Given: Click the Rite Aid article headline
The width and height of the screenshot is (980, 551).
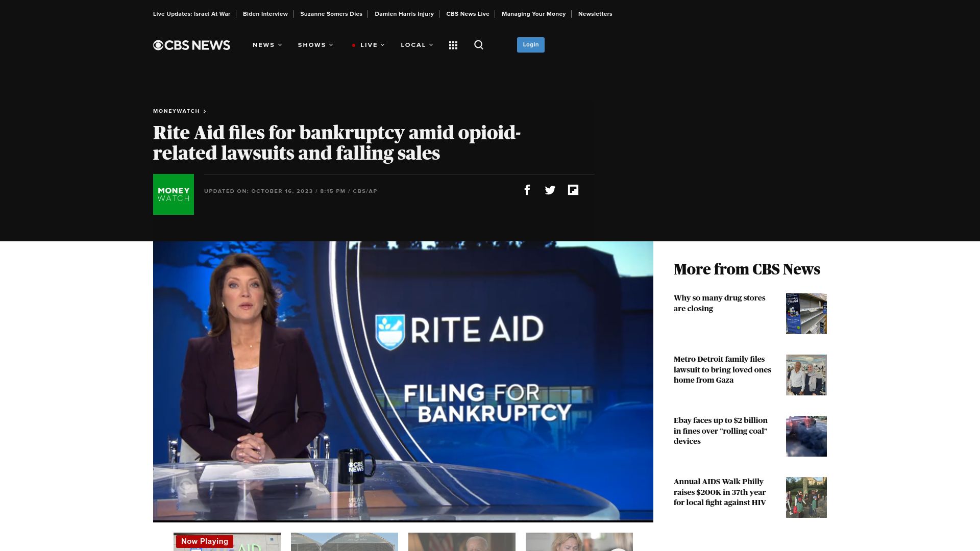Looking at the screenshot, I should point(337,143).
